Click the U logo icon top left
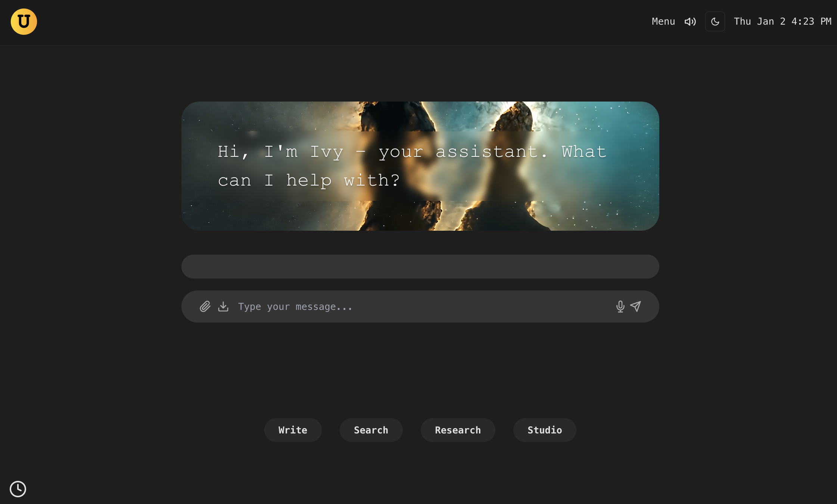This screenshot has height=504, width=837. click(x=24, y=22)
